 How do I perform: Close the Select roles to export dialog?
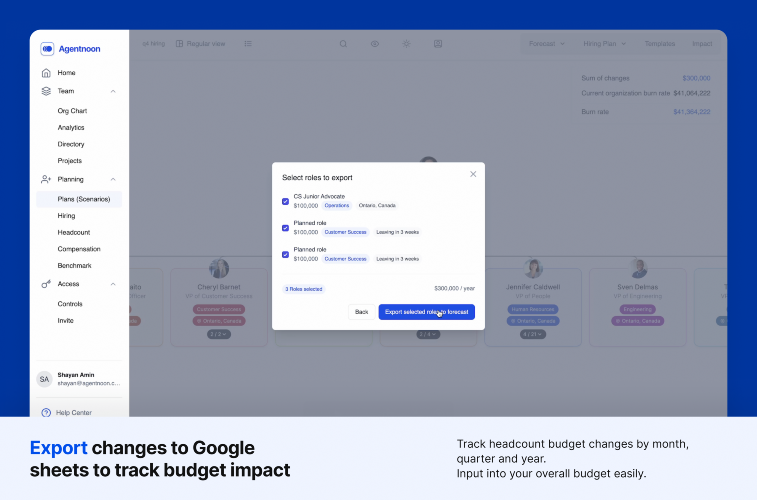[x=473, y=174]
